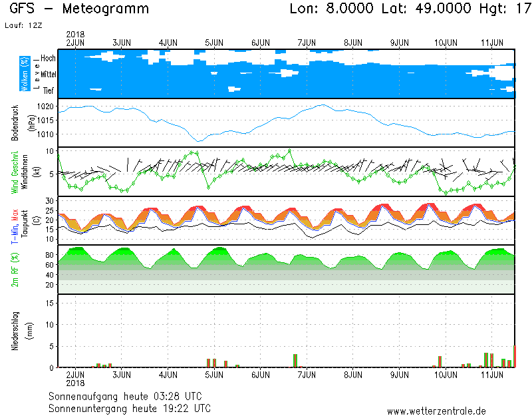Click the year "2018" below the precipitation chart
Viewport: 532px width, 416px height.
point(75,383)
